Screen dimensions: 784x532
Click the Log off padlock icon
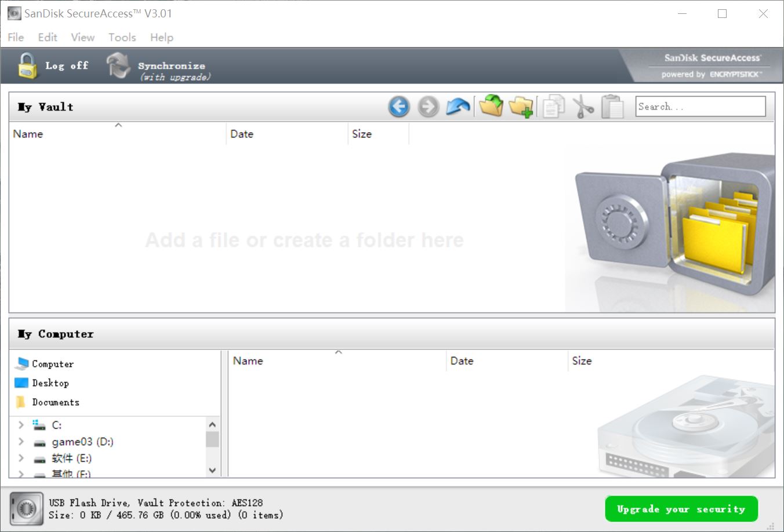[x=27, y=65]
